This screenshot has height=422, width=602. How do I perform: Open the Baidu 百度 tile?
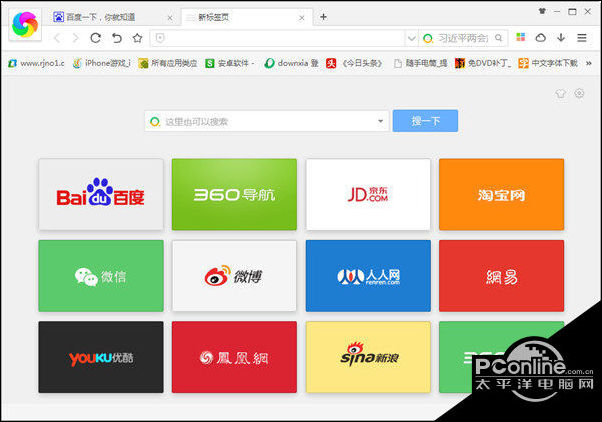pos(100,194)
